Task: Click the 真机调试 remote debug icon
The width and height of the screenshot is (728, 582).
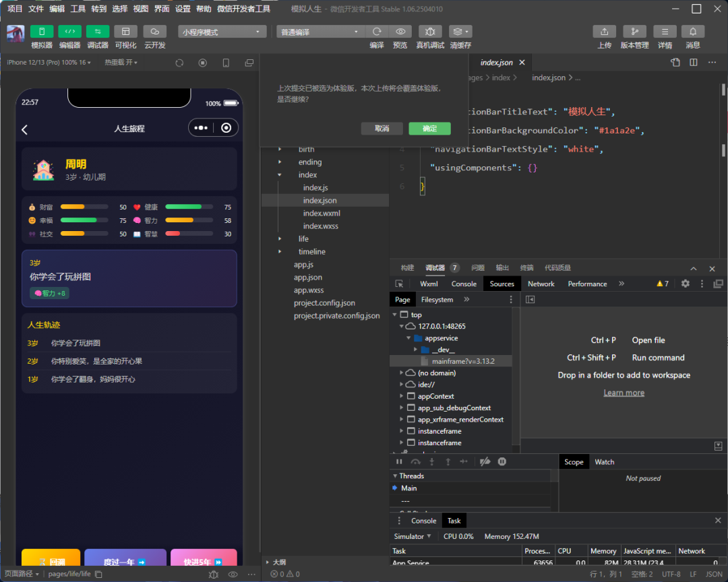Action: pos(430,32)
